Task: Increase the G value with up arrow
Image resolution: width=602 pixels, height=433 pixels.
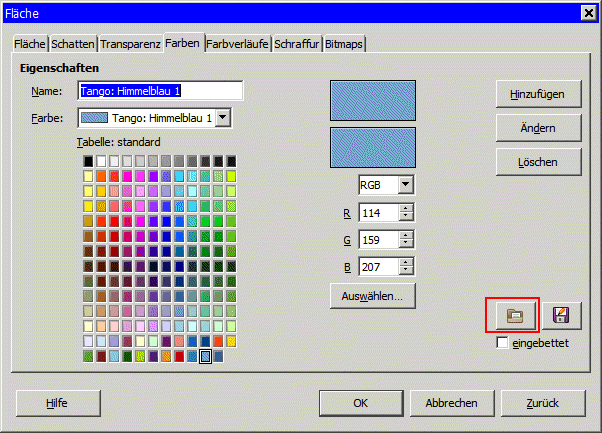Action: tap(406, 236)
